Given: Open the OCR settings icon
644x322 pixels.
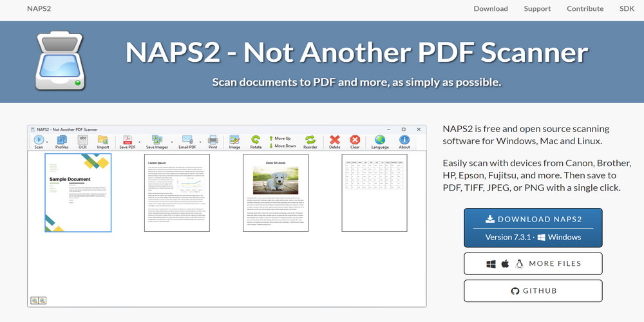Looking at the screenshot, I should (x=83, y=142).
